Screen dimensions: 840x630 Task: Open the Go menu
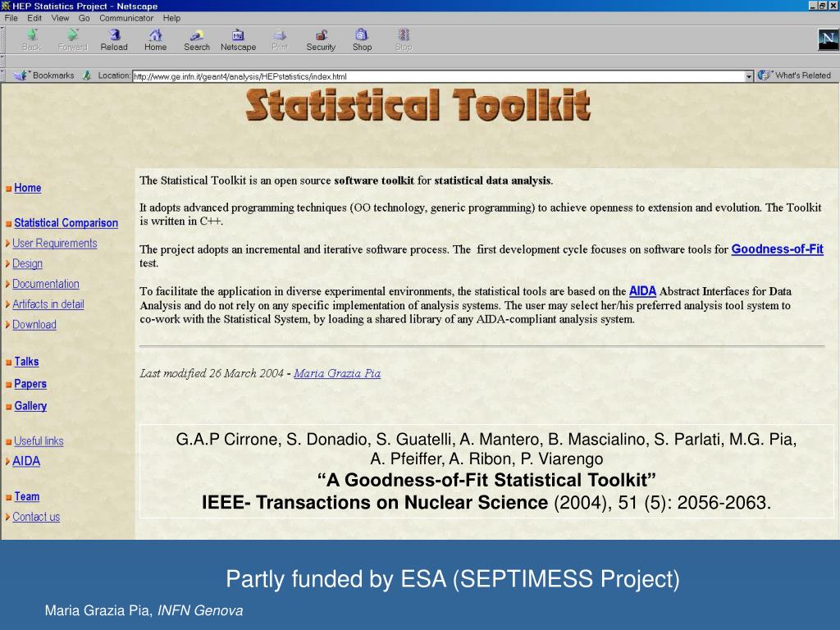84,18
